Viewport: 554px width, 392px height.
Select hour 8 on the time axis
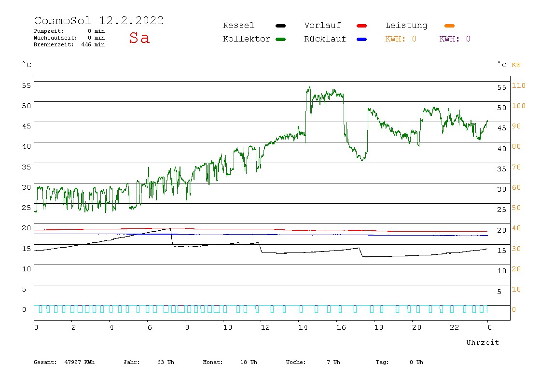coord(187,328)
